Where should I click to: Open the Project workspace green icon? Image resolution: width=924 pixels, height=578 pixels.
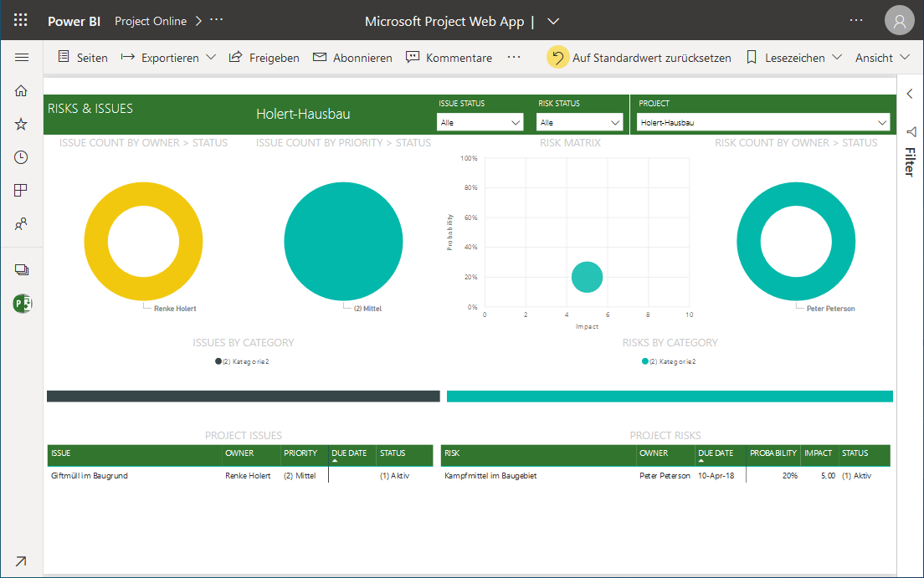click(x=23, y=304)
